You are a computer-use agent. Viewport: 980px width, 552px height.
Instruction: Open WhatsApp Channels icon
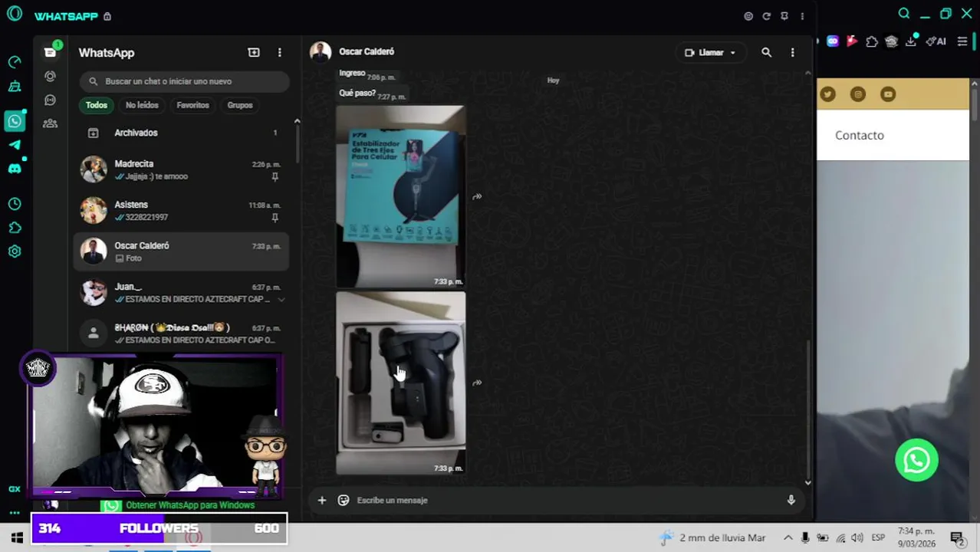[x=50, y=100]
